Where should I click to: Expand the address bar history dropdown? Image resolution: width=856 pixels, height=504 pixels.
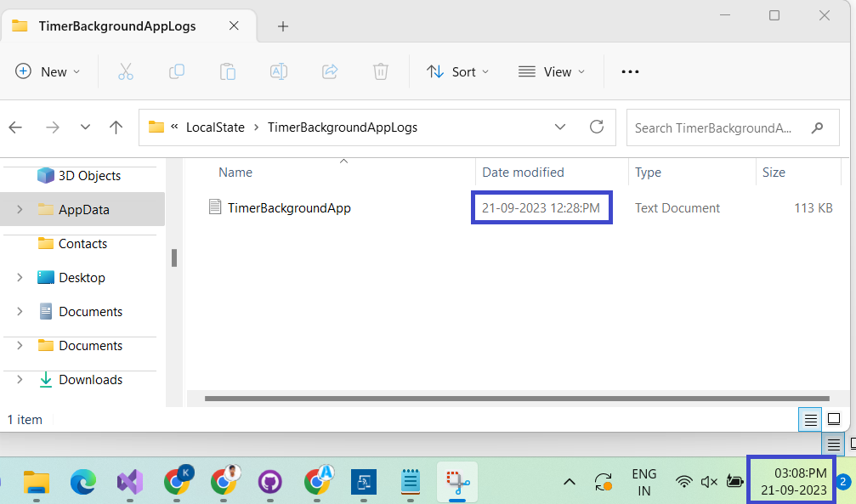tap(560, 127)
